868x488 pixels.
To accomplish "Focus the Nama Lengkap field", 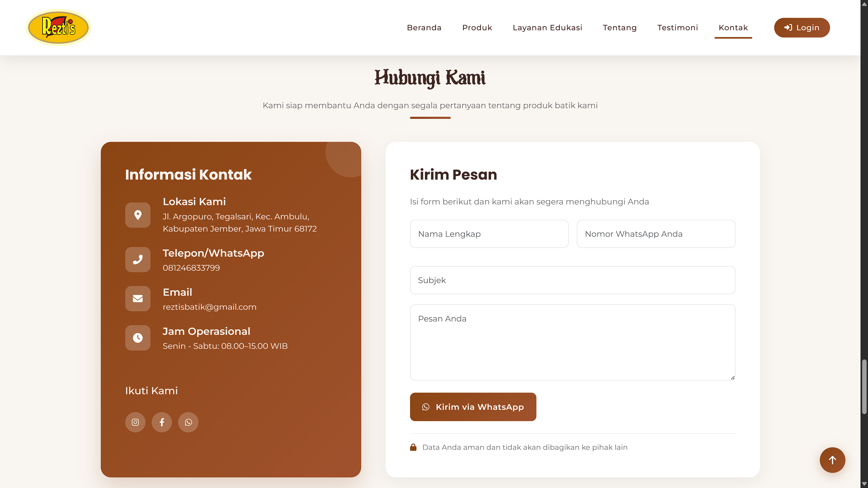I will (x=489, y=234).
